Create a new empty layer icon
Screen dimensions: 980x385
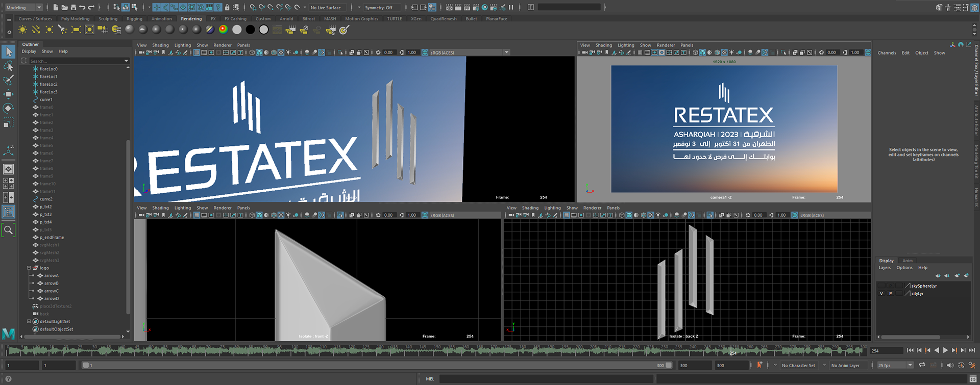(x=957, y=275)
